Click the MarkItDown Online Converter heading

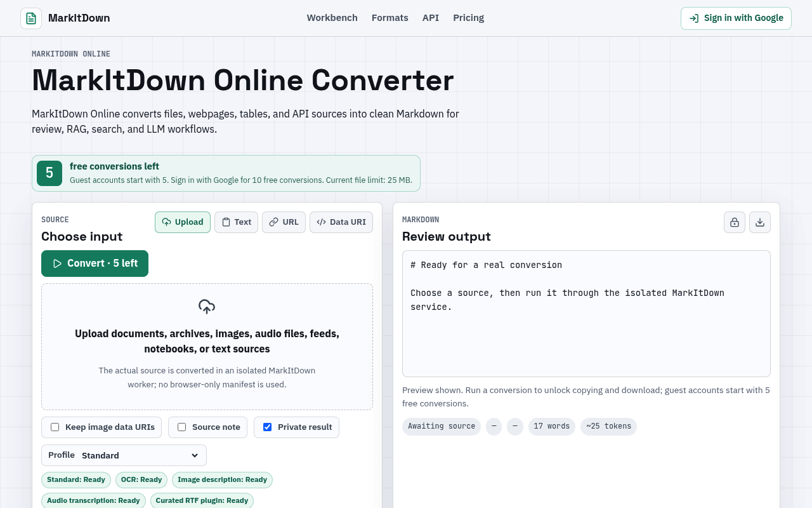click(x=243, y=81)
